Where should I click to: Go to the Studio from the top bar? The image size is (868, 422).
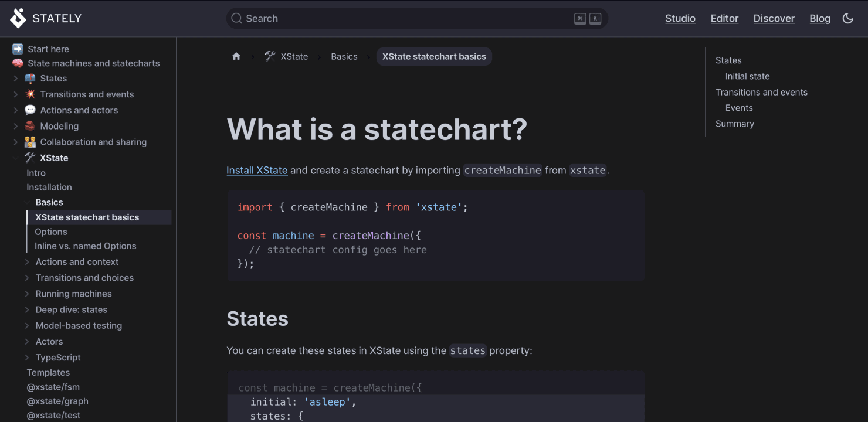[680, 18]
